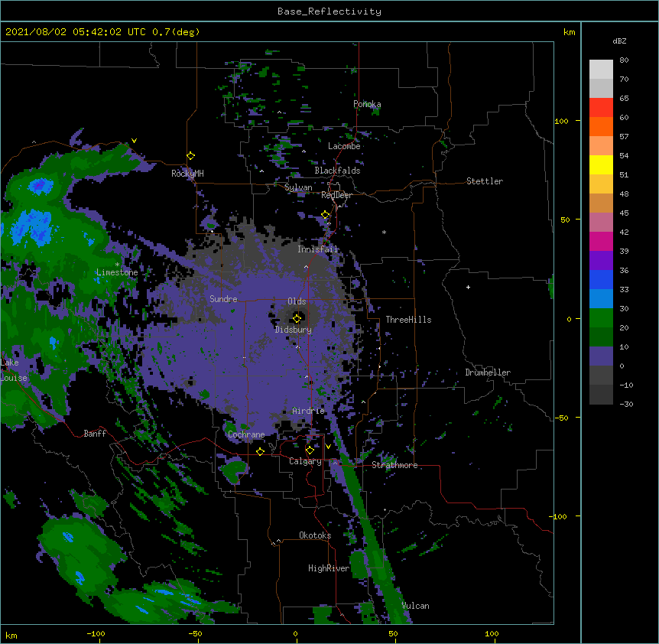Click the yellow 51 dBZ legend swatch
The height and width of the screenshot is (644, 659).
(601, 164)
